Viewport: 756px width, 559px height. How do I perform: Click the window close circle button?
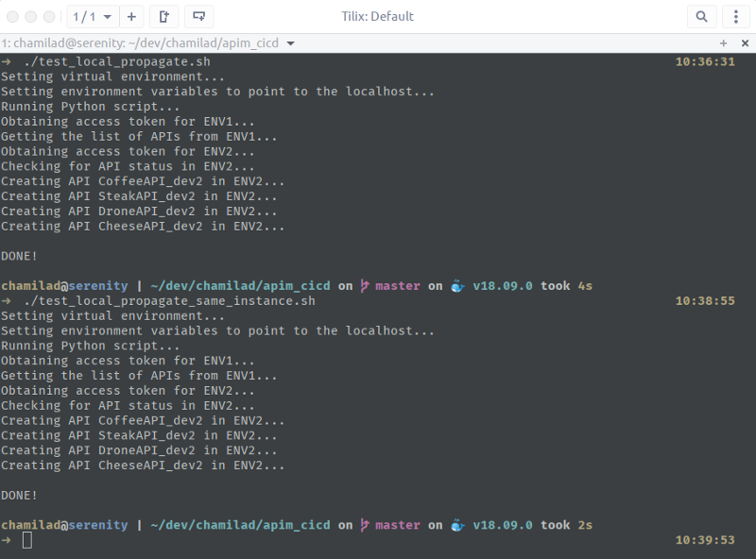[12, 17]
